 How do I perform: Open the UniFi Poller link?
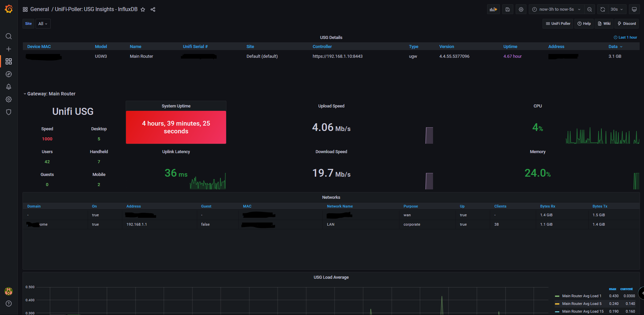[558, 24]
